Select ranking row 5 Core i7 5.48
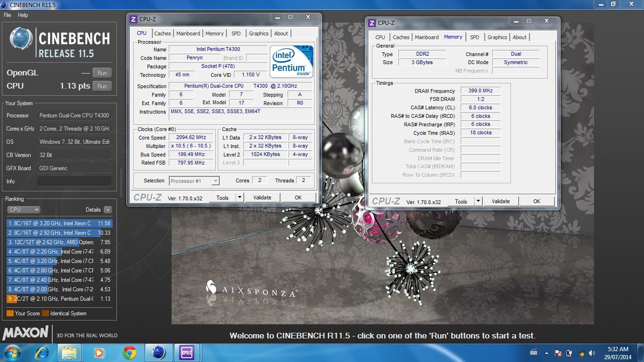Image resolution: width=644 pixels, height=362 pixels. click(x=59, y=261)
